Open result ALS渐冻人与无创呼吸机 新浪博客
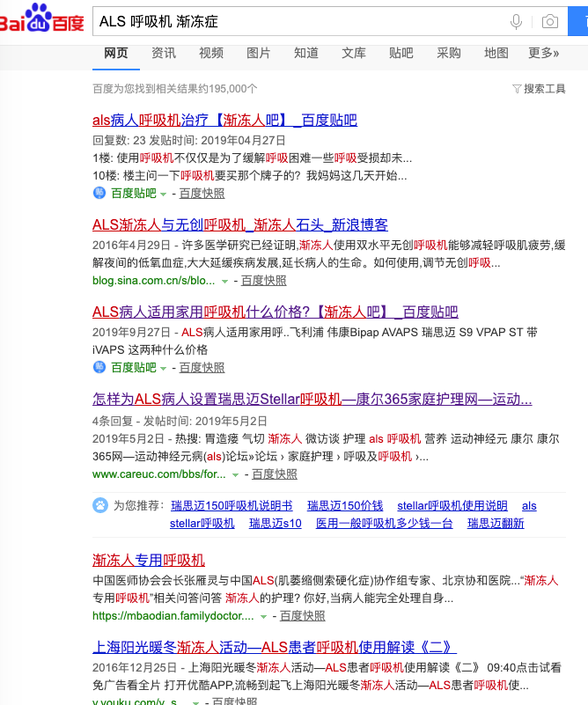 (240, 224)
